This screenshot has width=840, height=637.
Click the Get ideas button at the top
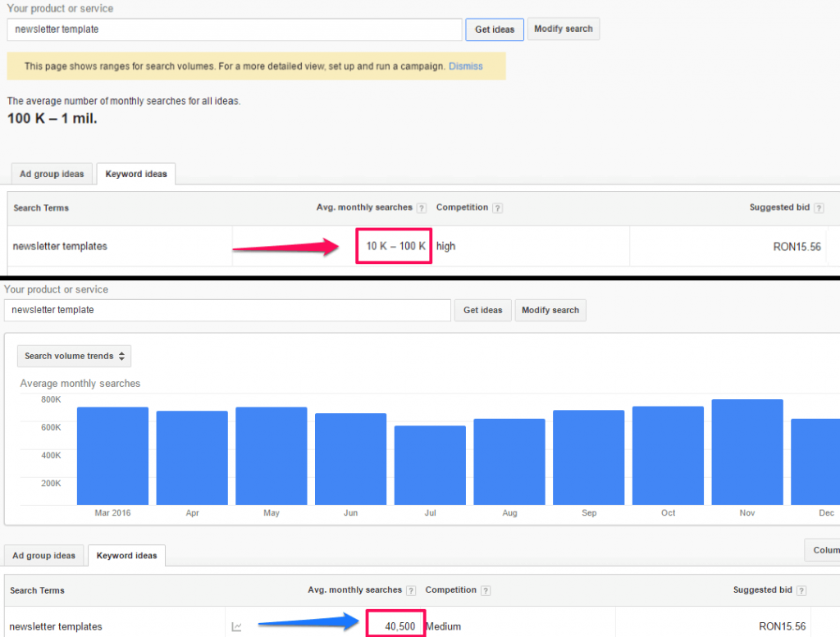pyautogui.click(x=494, y=29)
